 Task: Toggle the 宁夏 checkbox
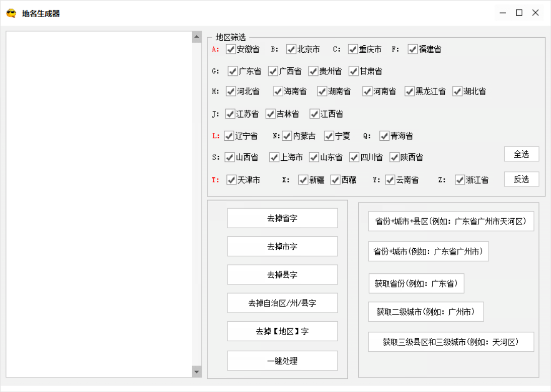[329, 136]
